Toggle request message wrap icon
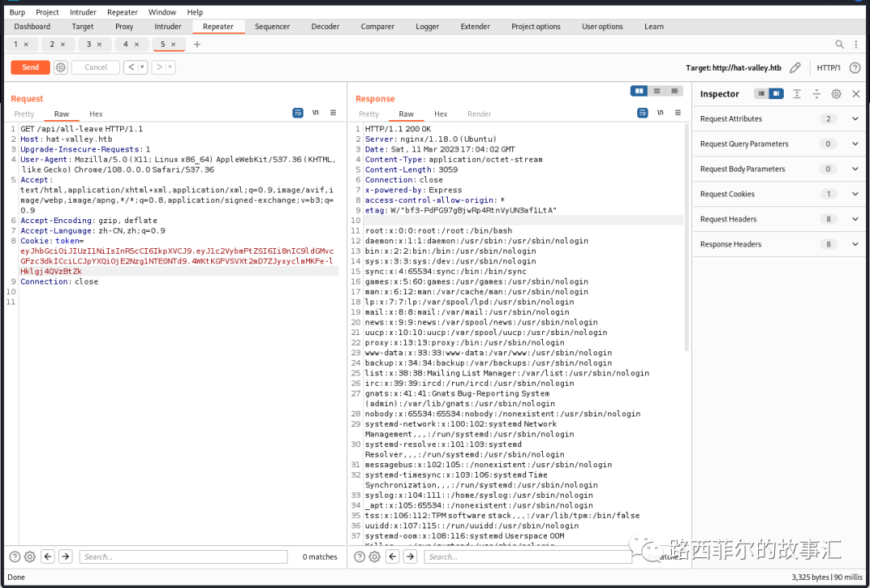 click(x=298, y=113)
